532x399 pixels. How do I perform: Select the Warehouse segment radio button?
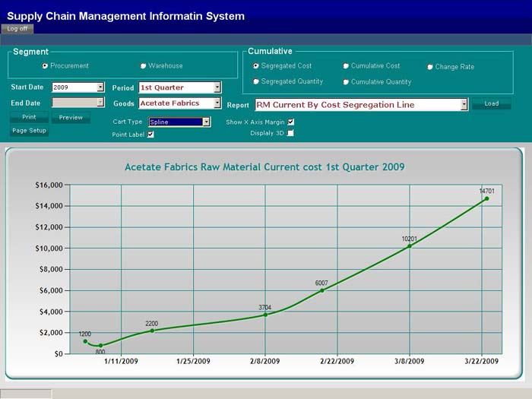[143, 66]
